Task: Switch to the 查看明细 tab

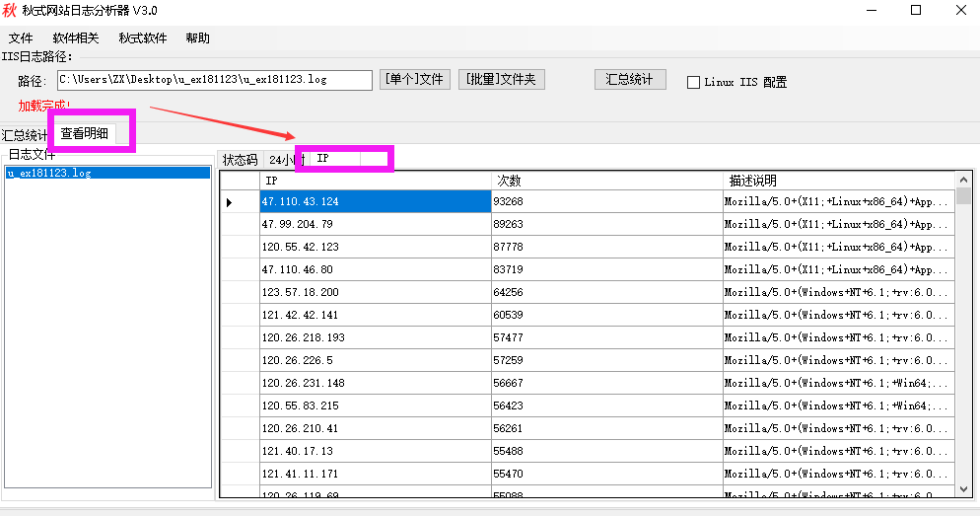Action: click(x=85, y=133)
